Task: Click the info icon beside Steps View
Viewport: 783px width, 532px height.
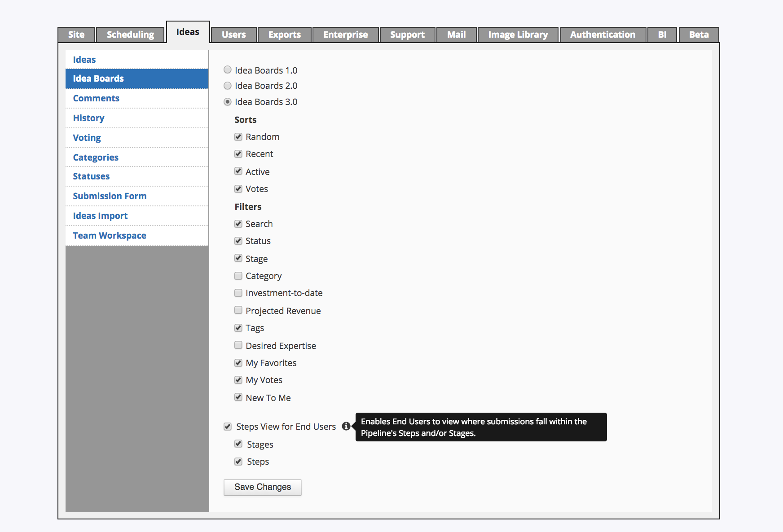Action: click(x=346, y=426)
